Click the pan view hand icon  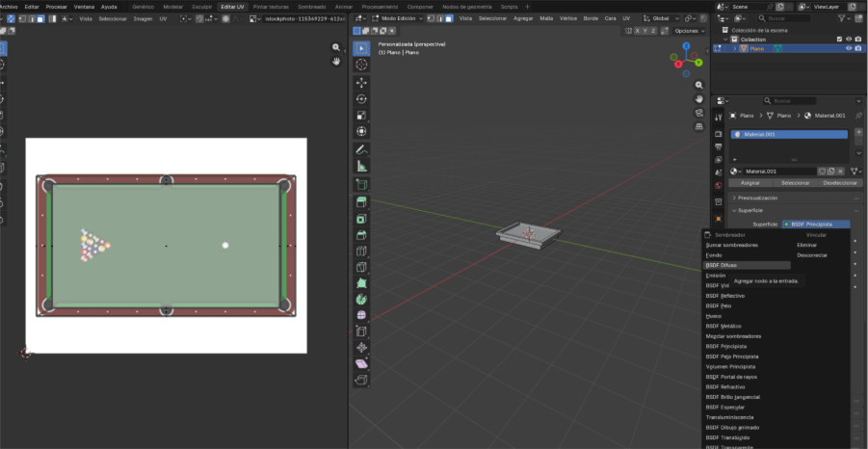point(699,98)
